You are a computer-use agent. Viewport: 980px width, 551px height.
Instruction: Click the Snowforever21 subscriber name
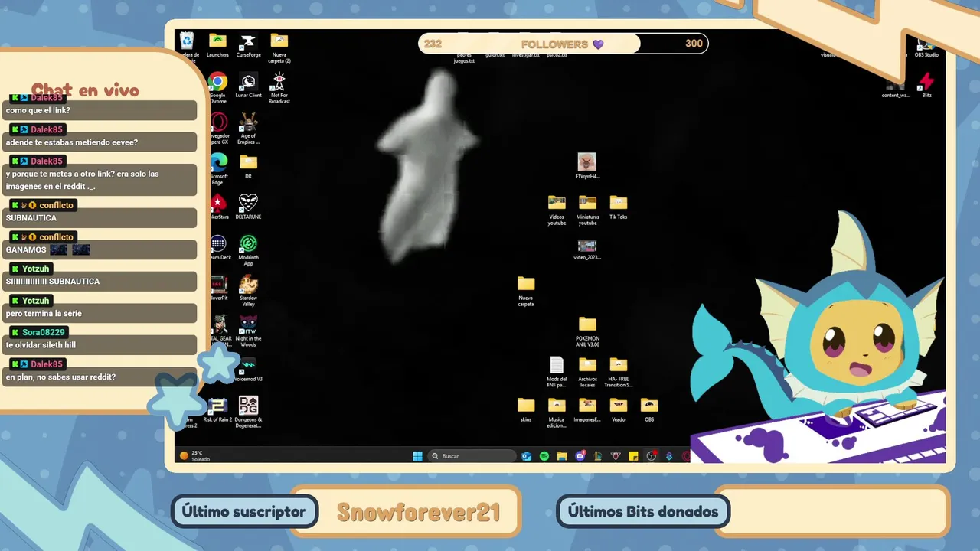pos(418,512)
